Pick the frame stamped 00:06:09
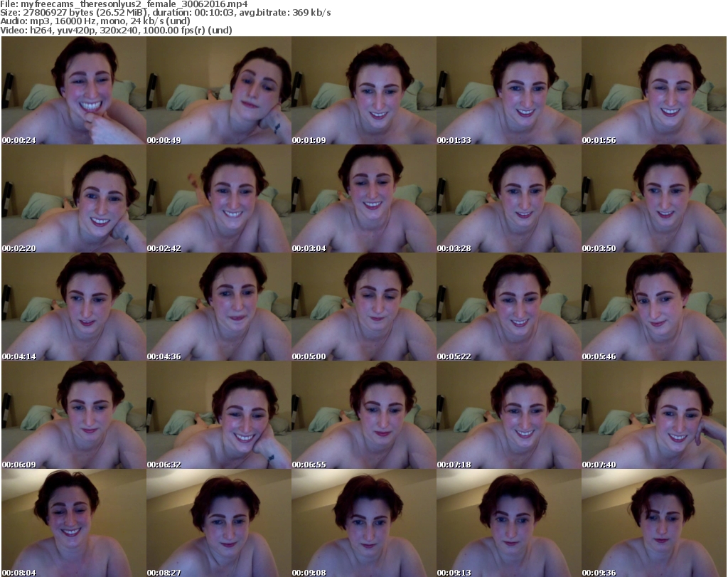The image size is (728, 577). (x=74, y=415)
